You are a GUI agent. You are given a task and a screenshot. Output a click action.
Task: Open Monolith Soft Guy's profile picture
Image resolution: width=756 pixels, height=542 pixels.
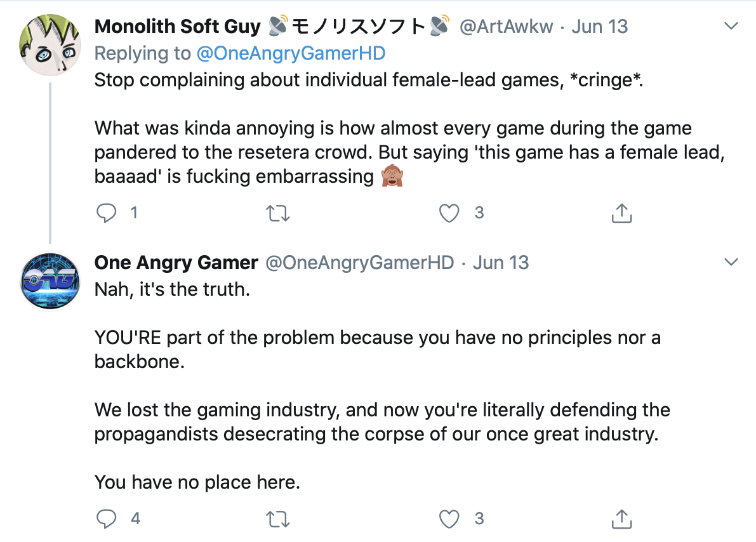50,44
